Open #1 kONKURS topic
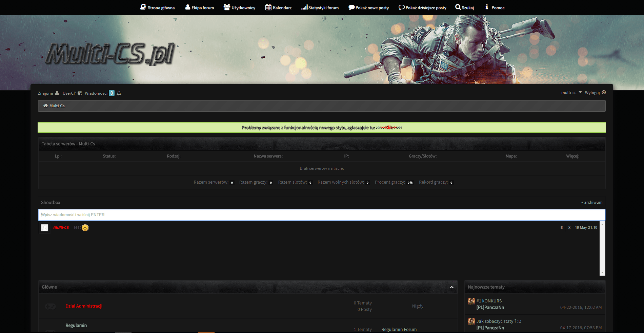This screenshot has height=333, width=644. [x=489, y=301]
